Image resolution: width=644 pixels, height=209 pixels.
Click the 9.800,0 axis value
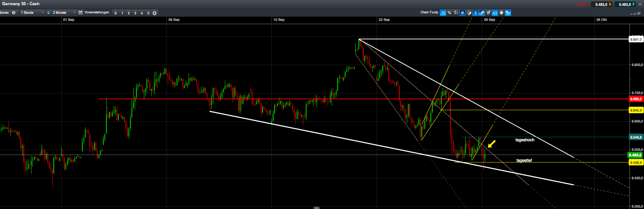point(637,65)
